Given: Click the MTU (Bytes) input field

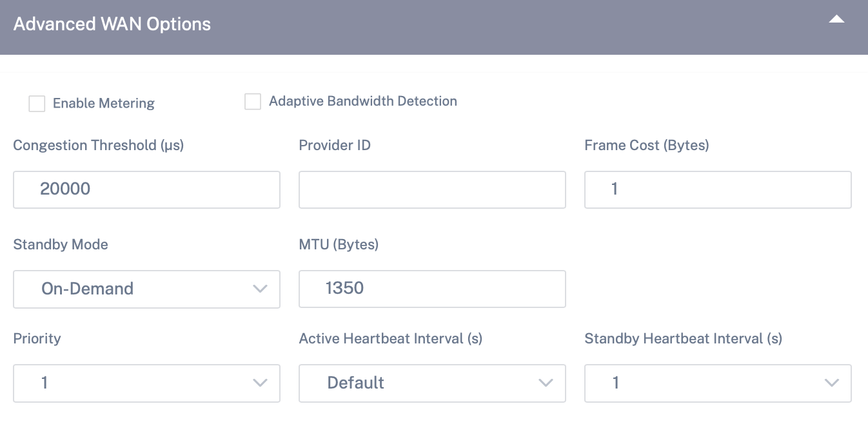Looking at the screenshot, I should click(x=432, y=289).
